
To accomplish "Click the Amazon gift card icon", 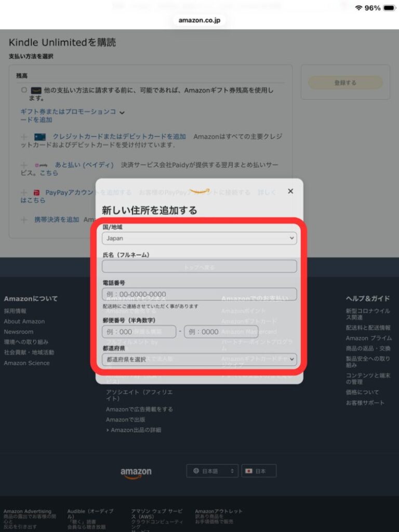I will 36,90.
